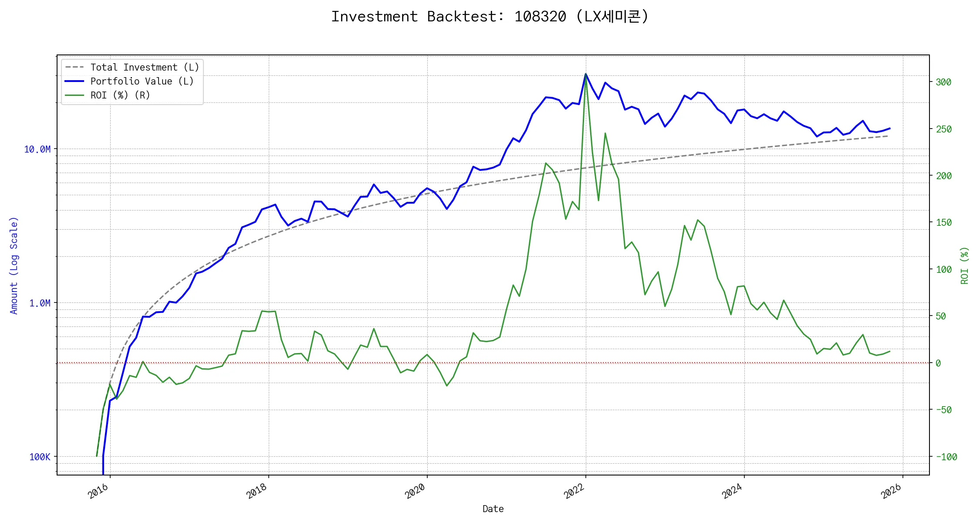The width and height of the screenshot is (980, 523).
Task: Click the 2026 x-axis tick label
Action: 891,491
